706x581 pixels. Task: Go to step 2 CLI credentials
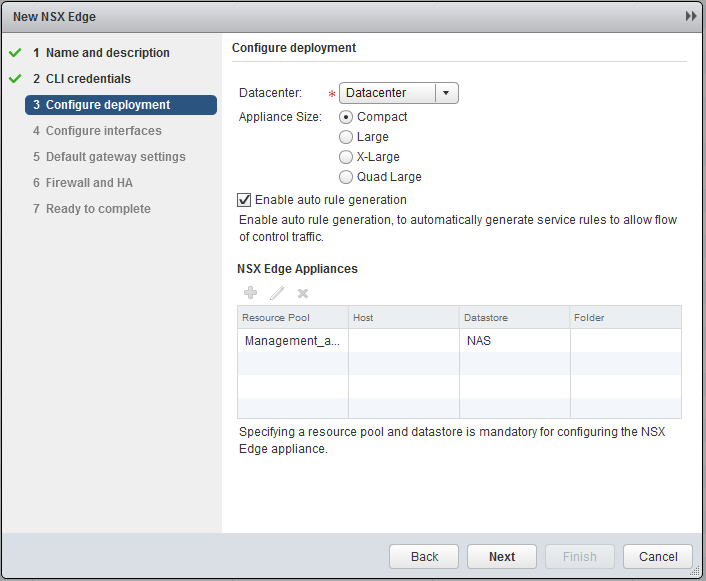(88, 79)
